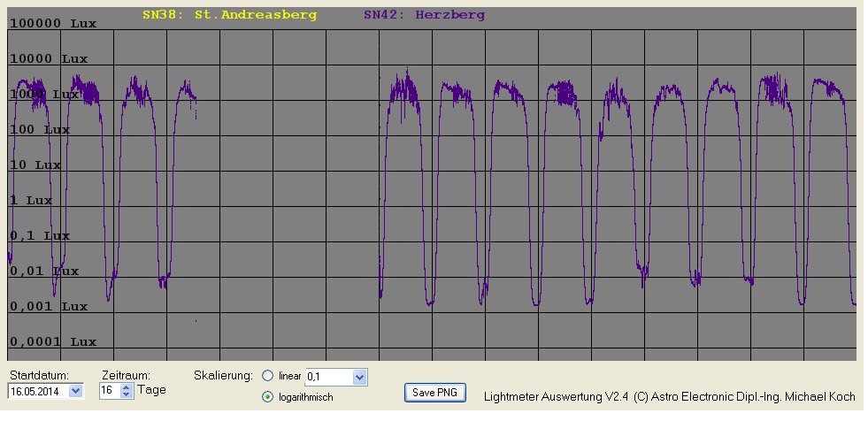The image size is (868, 421).
Task: Click the SN42: Herzberg legend label
Action: point(424,15)
